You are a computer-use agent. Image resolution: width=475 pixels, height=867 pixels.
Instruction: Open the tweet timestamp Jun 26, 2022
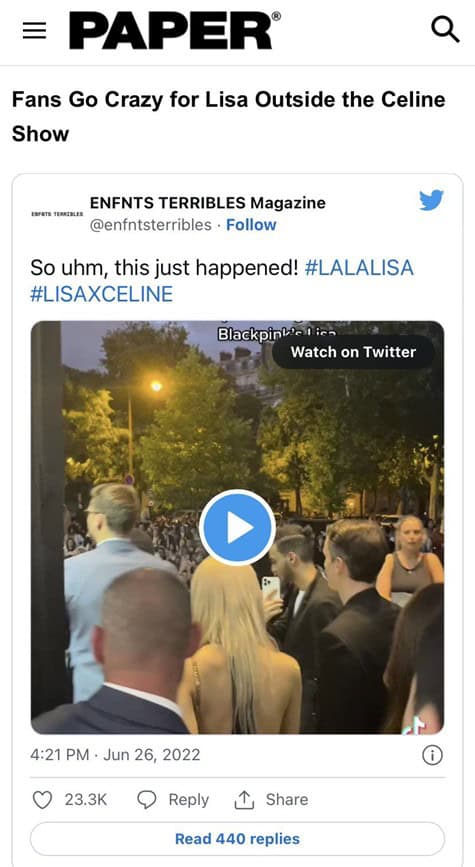(115, 755)
